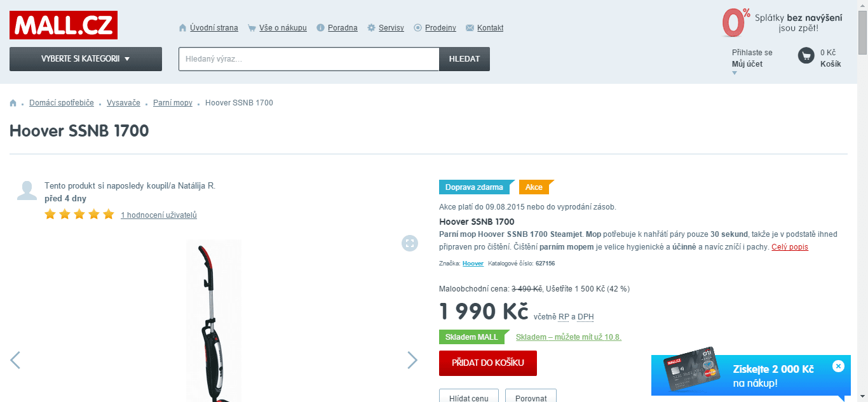The width and height of the screenshot is (868, 402).
Task: Click the buyer avatar icon
Action: (x=27, y=191)
